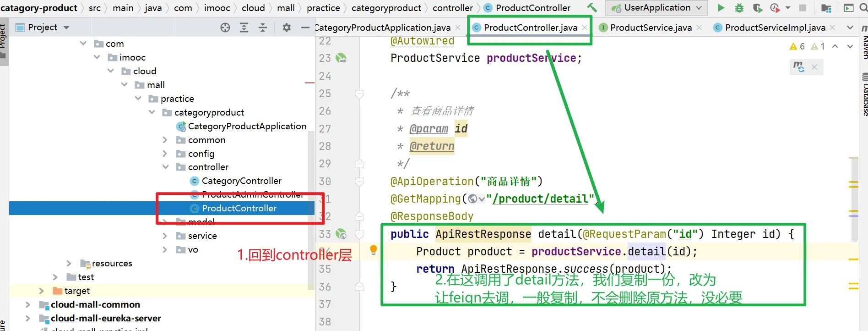Expand all nodes in the Project panel
The image size is (868, 331).
[x=244, y=28]
